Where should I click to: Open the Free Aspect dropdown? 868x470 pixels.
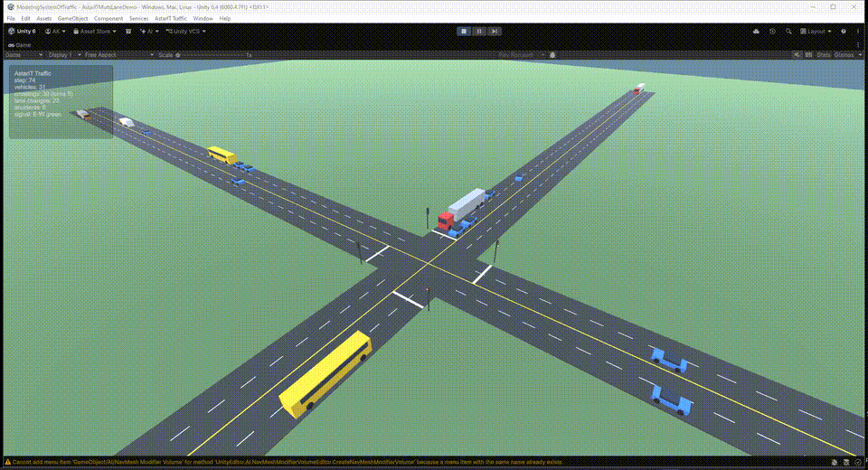(119, 55)
